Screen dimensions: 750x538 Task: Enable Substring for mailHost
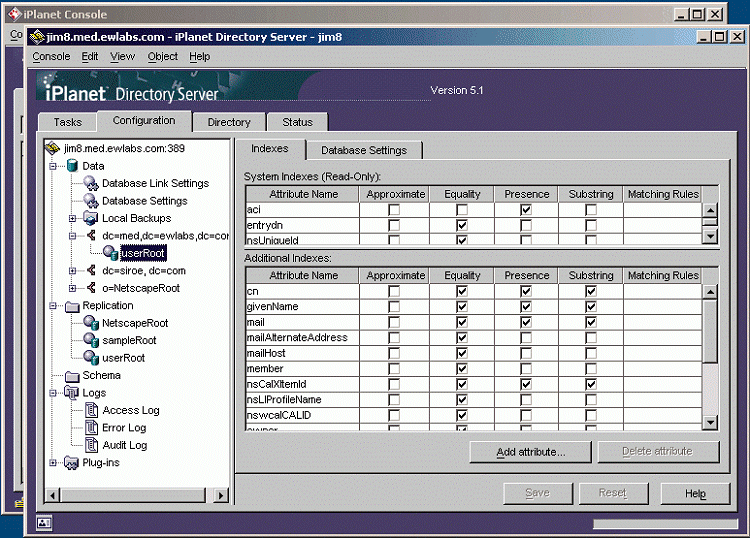[x=591, y=353]
